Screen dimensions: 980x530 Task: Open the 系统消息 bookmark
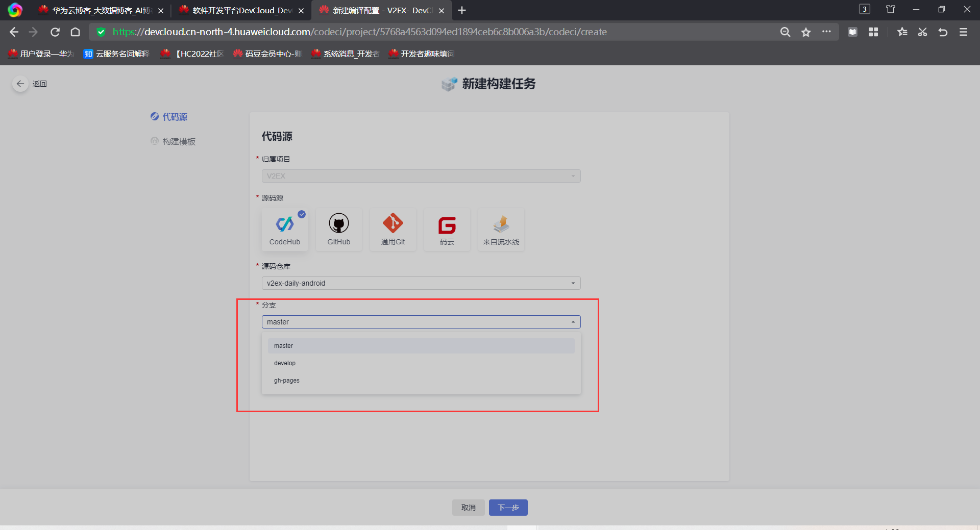[346, 54]
